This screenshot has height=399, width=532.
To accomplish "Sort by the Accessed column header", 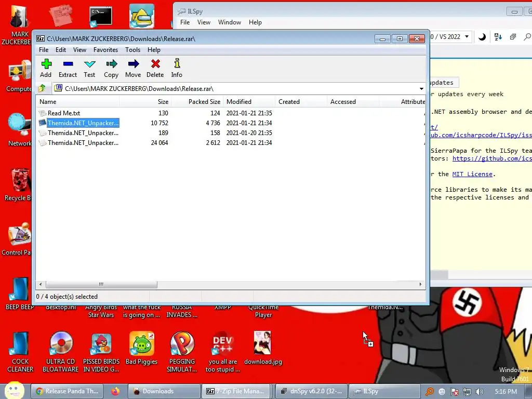I will (353, 102).
